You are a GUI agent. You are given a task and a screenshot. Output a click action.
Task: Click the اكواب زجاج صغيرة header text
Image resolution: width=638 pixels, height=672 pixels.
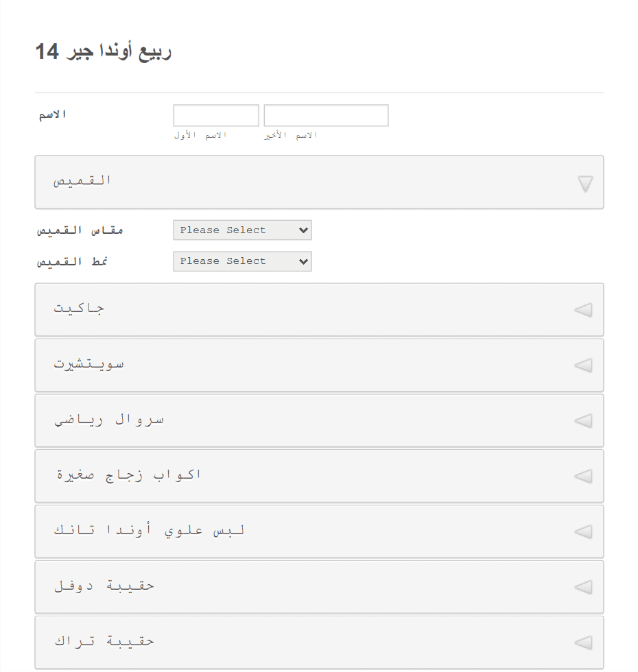pyautogui.click(x=129, y=475)
